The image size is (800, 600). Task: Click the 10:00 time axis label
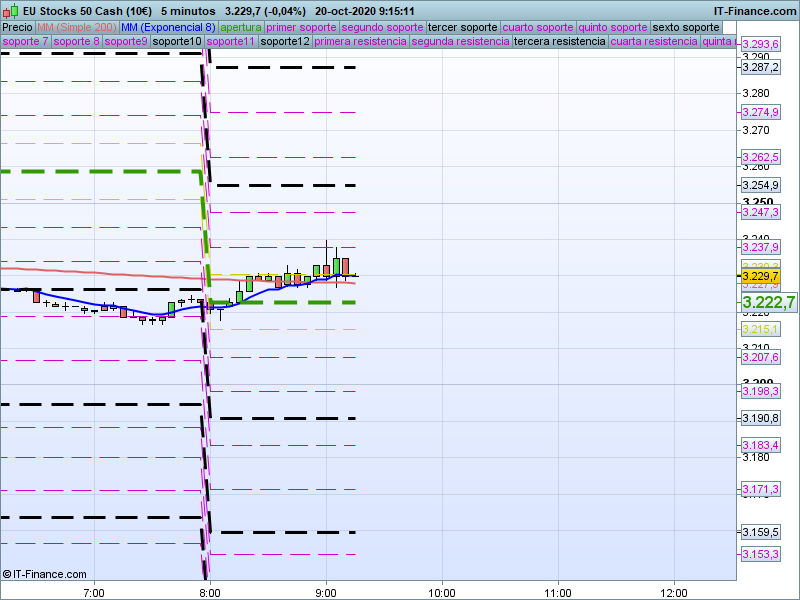click(x=442, y=593)
